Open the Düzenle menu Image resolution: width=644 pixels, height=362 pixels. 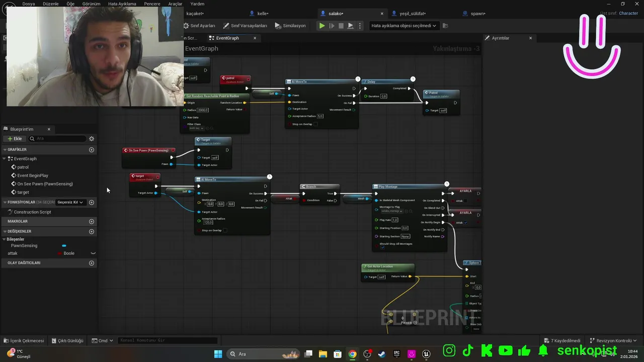[51, 4]
